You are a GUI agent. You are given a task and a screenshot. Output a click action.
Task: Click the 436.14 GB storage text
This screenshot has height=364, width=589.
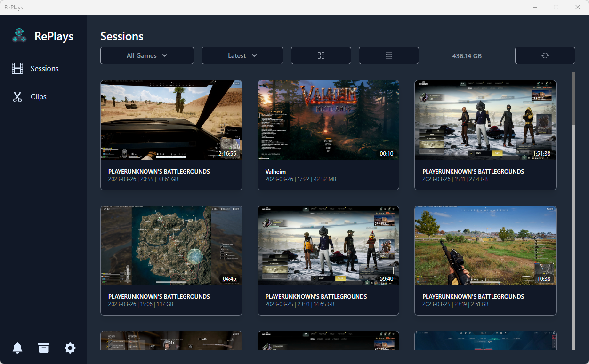[x=467, y=56]
